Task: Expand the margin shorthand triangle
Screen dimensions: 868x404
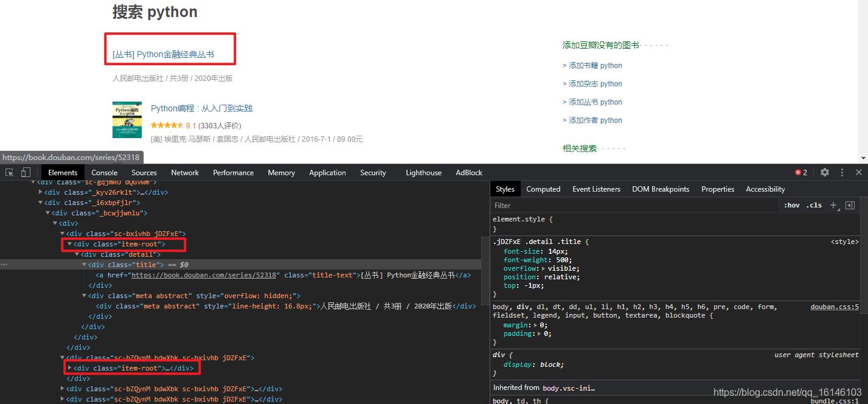Action: pos(536,325)
